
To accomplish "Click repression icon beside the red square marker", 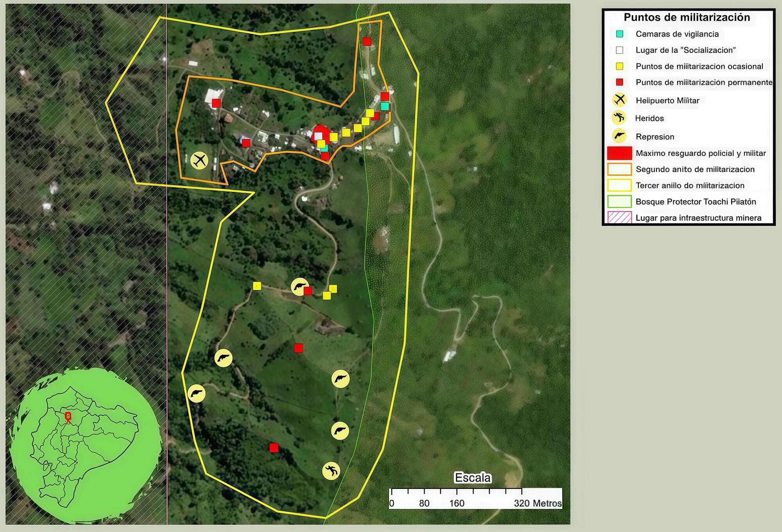I will click(x=299, y=287).
